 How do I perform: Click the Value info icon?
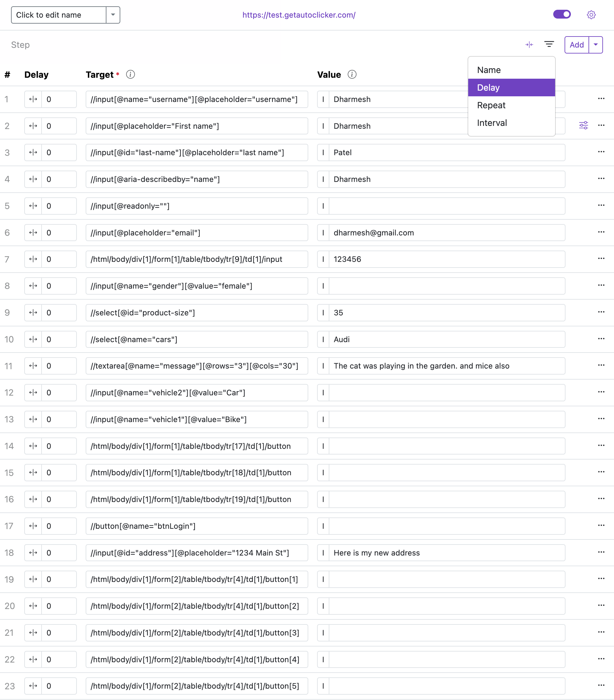pyautogui.click(x=352, y=74)
